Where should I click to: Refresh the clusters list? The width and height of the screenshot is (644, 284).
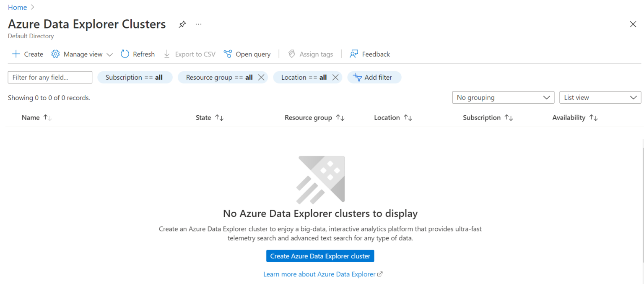coord(125,54)
